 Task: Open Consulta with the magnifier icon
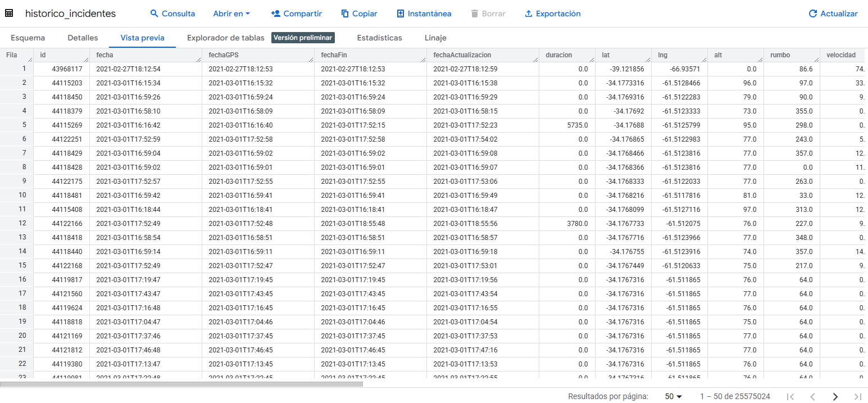click(154, 13)
